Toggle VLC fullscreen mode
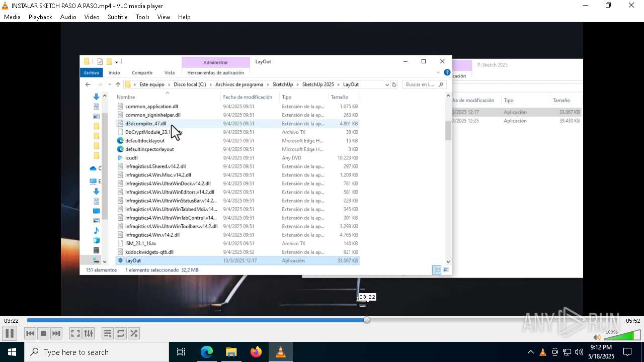Image resolution: width=644 pixels, height=362 pixels. tap(75, 333)
